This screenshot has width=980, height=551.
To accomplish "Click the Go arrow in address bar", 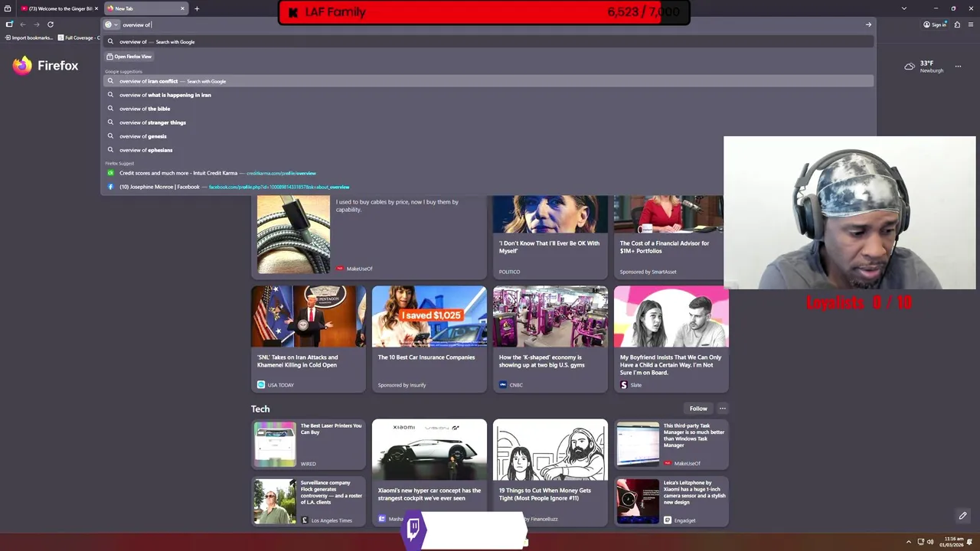I will point(868,24).
